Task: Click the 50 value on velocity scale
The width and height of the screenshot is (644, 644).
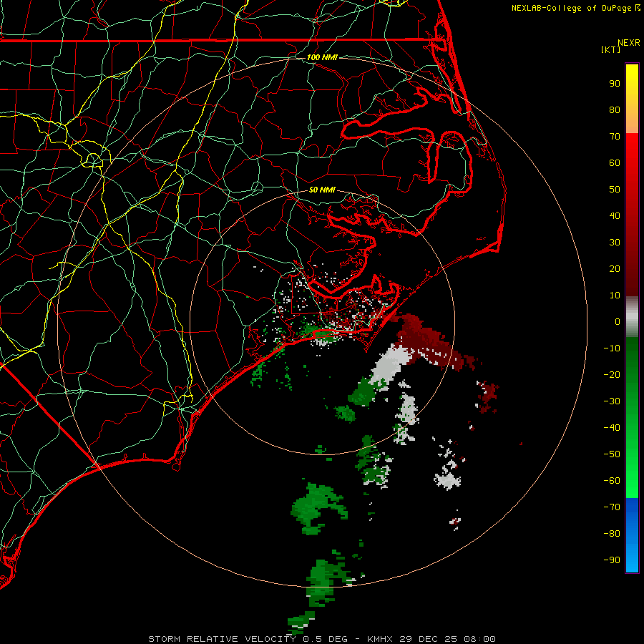Action: pyautogui.click(x=615, y=190)
